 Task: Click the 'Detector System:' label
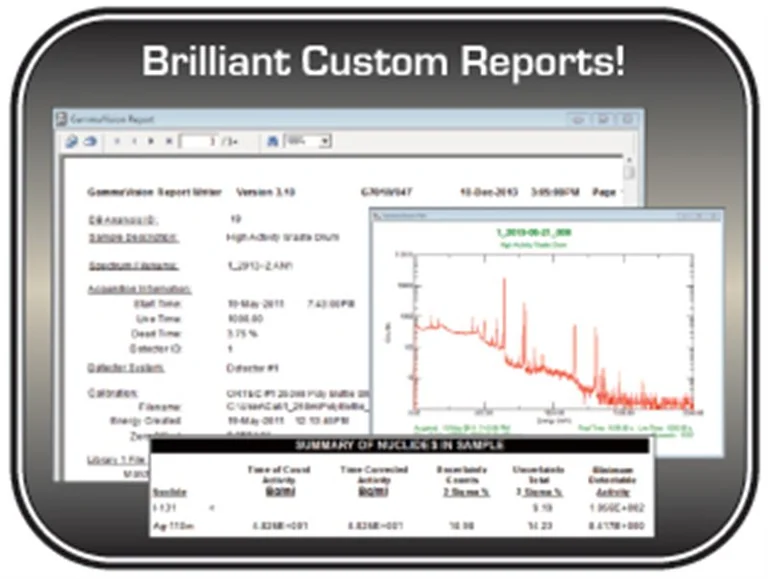point(126,368)
